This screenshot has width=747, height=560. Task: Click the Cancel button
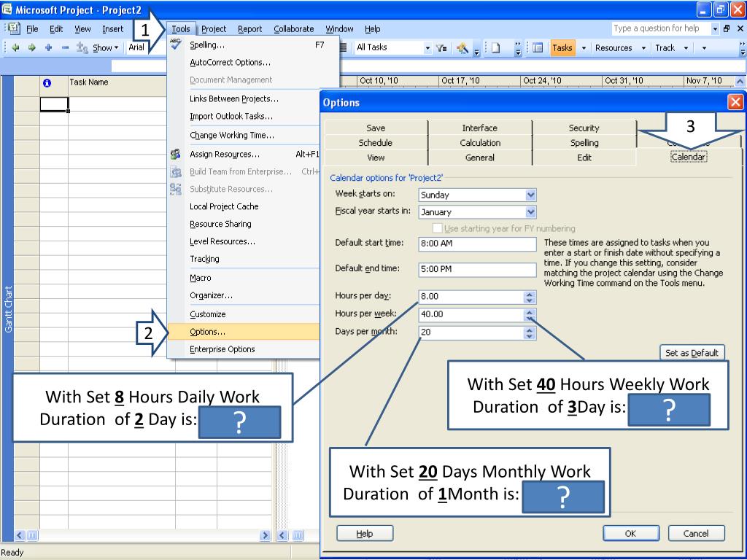696,533
